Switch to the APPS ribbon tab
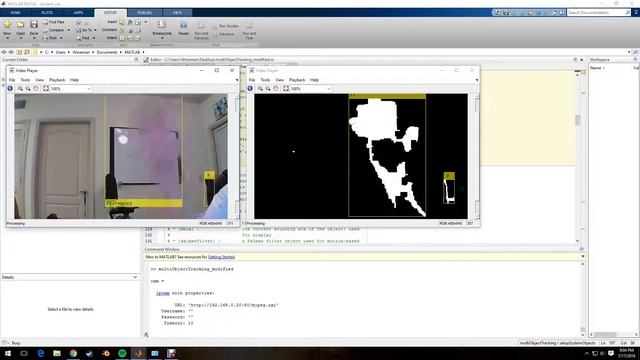This screenshot has height=360, width=640. coord(78,13)
